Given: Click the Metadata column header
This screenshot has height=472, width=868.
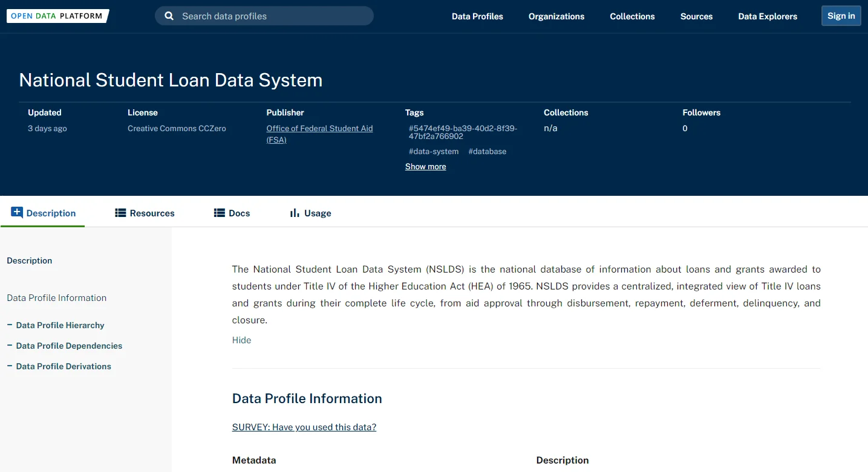Looking at the screenshot, I should pyautogui.click(x=254, y=461).
